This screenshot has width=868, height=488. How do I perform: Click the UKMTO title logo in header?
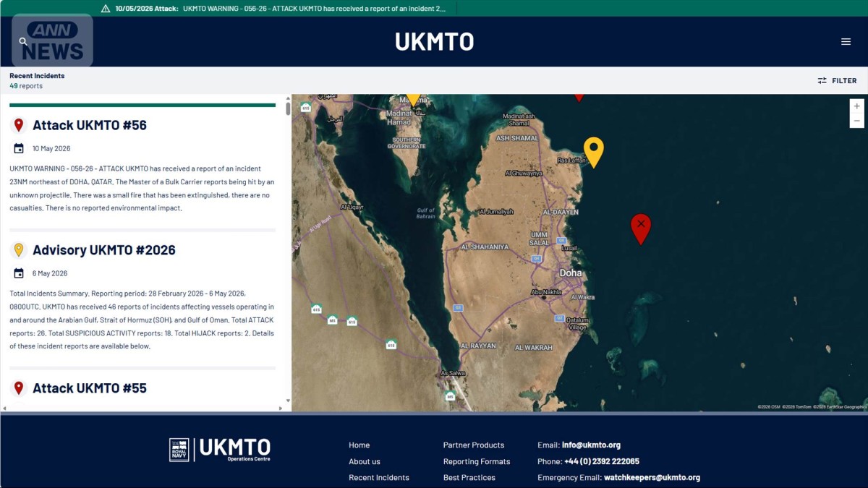tap(434, 42)
